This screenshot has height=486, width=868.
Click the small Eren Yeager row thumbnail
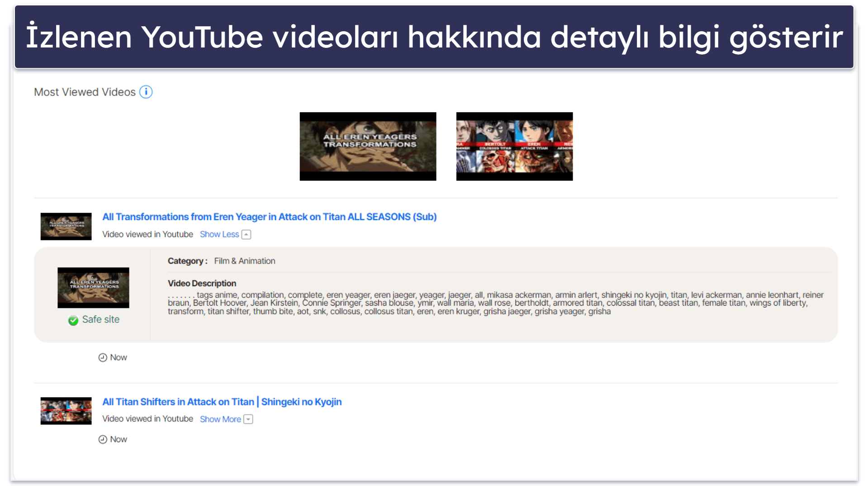point(66,226)
